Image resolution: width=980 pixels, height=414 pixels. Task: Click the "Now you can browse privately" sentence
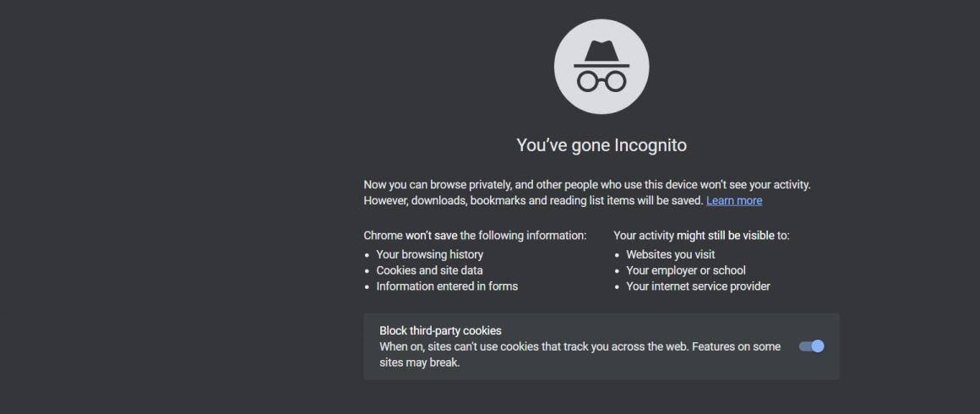[x=587, y=185]
